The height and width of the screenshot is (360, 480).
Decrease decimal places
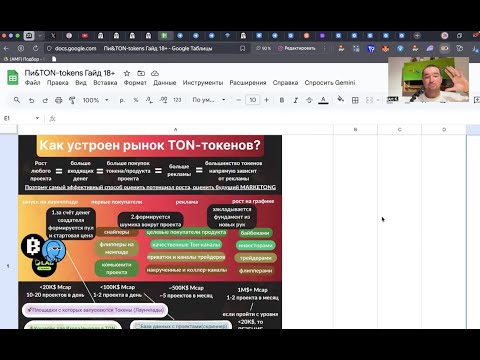point(149,100)
